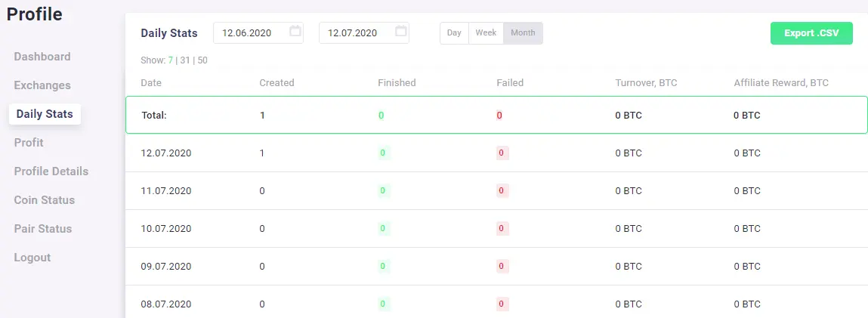This screenshot has height=318, width=868.
Task: Open Dashboard in the sidebar
Action: point(42,57)
